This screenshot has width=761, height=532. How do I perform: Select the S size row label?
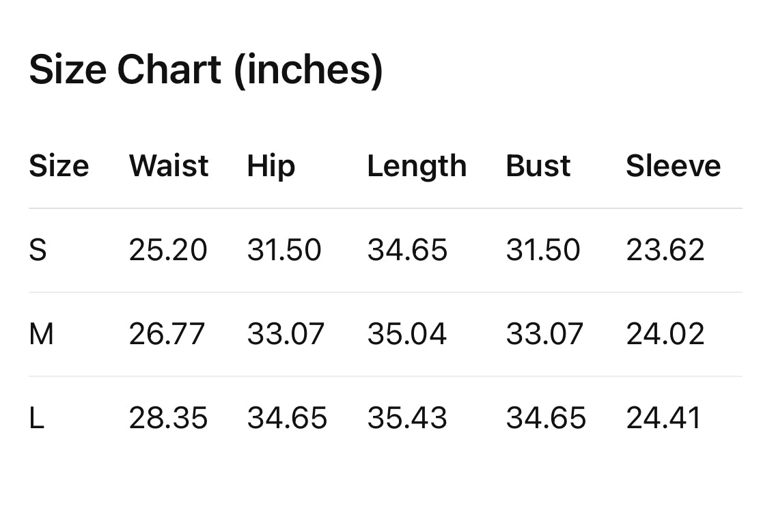[x=38, y=250]
